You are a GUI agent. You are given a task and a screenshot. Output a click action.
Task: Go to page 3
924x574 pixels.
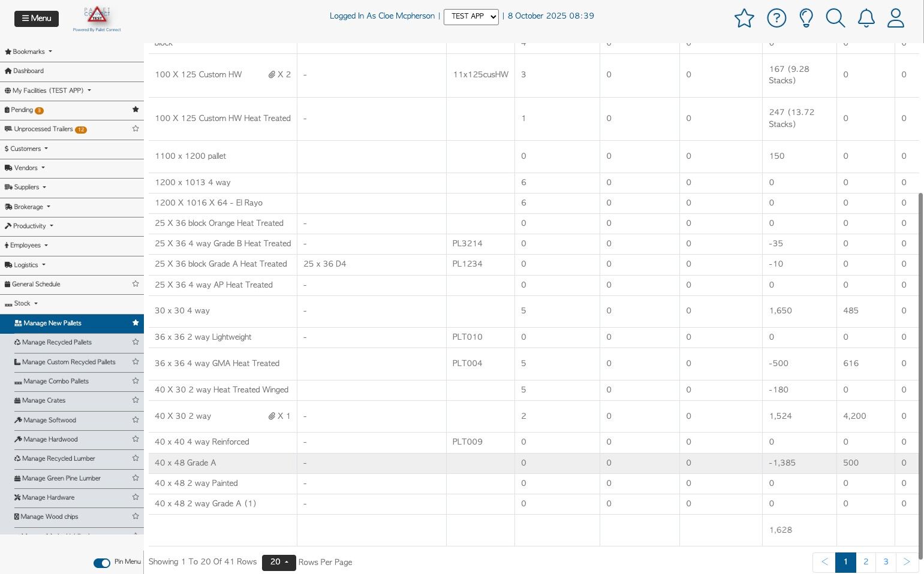[886, 562]
